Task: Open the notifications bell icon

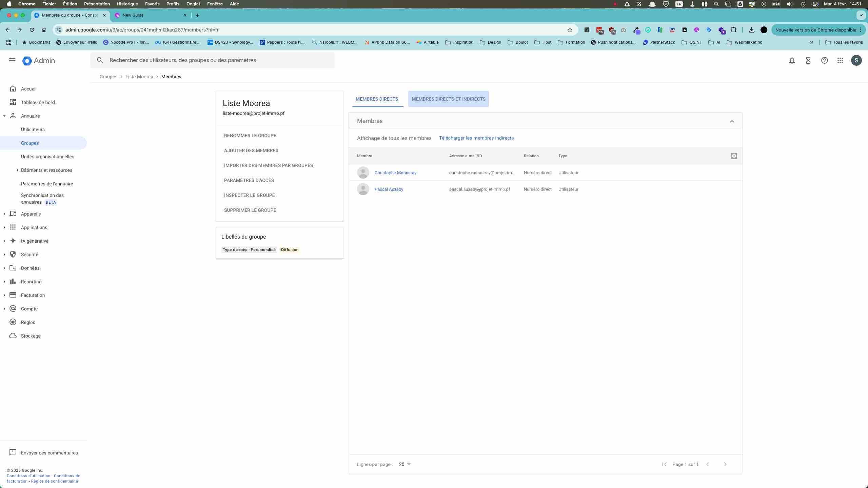Action: click(792, 60)
